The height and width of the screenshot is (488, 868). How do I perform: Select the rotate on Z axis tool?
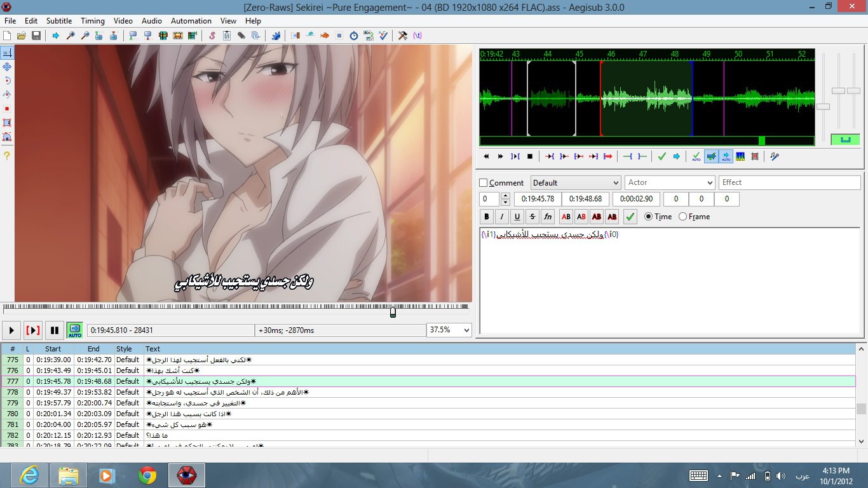tap(7, 81)
